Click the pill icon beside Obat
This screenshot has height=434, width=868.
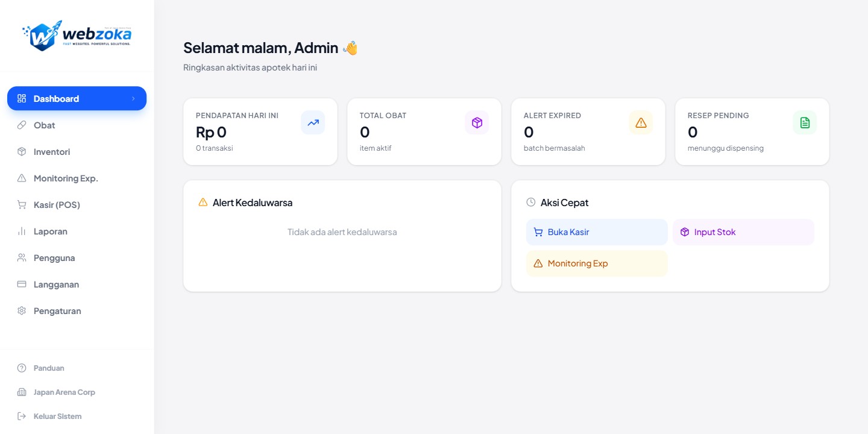[22, 125]
